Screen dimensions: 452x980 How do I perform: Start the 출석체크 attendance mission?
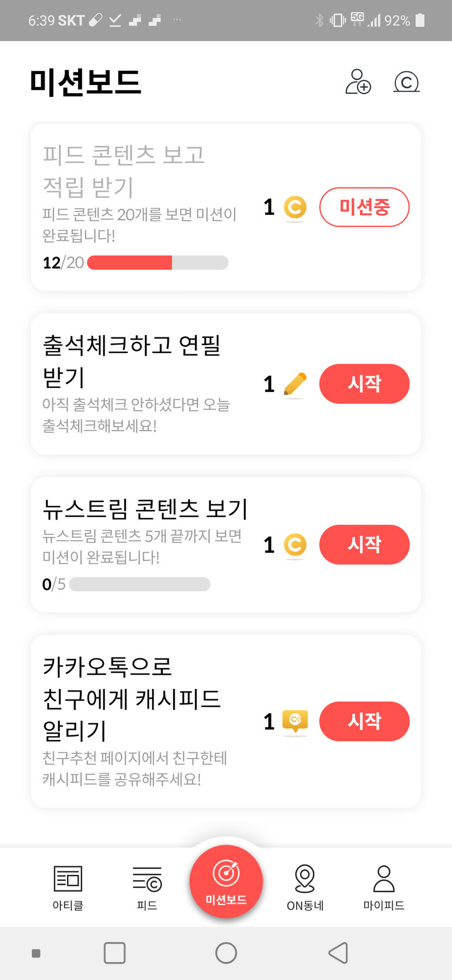364,384
